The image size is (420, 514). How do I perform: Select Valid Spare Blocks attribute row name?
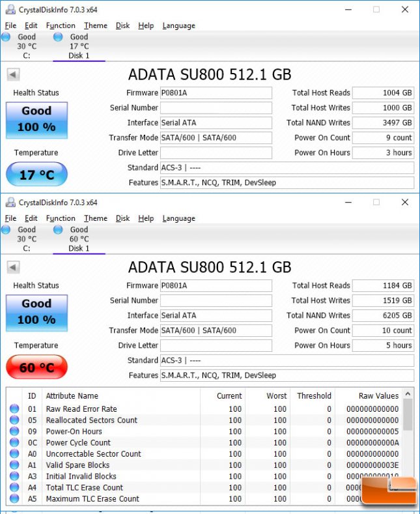point(77,465)
